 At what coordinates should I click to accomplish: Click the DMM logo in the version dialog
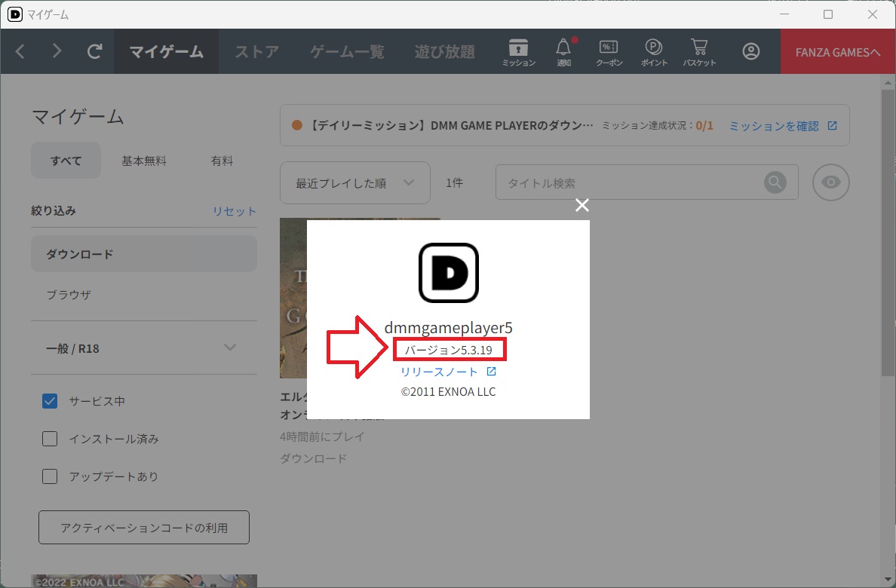pos(449,273)
